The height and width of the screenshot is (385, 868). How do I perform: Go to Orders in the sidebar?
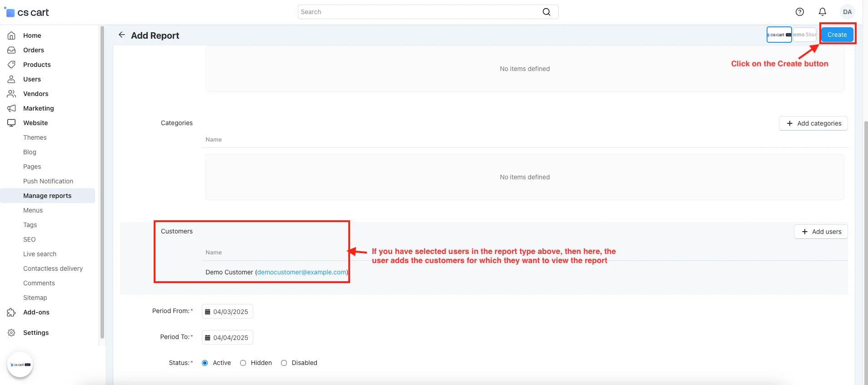34,50
